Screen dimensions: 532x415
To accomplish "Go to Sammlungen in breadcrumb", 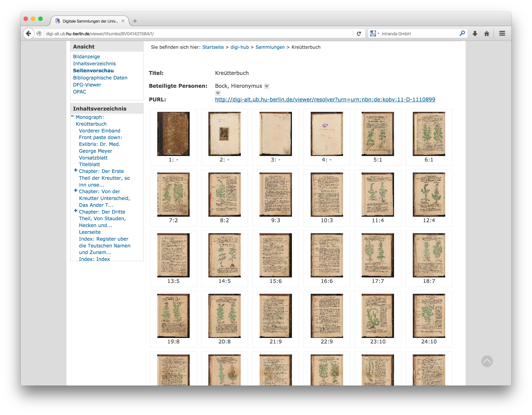I will pyautogui.click(x=270, y=47).
